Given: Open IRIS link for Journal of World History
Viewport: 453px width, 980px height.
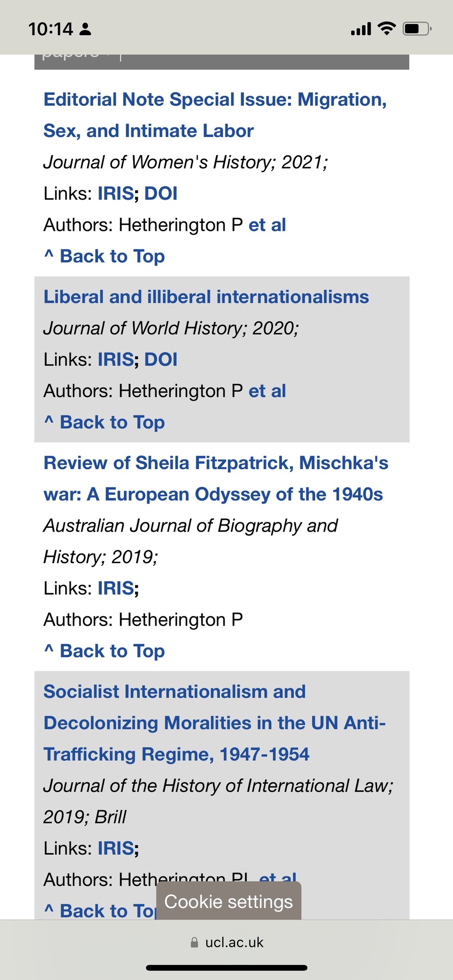Looking at the screenshot, I should pos(116,360).
